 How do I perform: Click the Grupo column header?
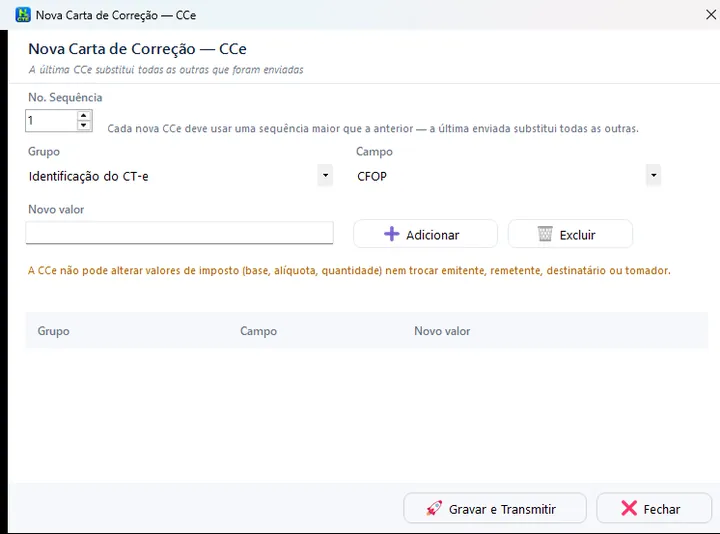tap(53, 331)
